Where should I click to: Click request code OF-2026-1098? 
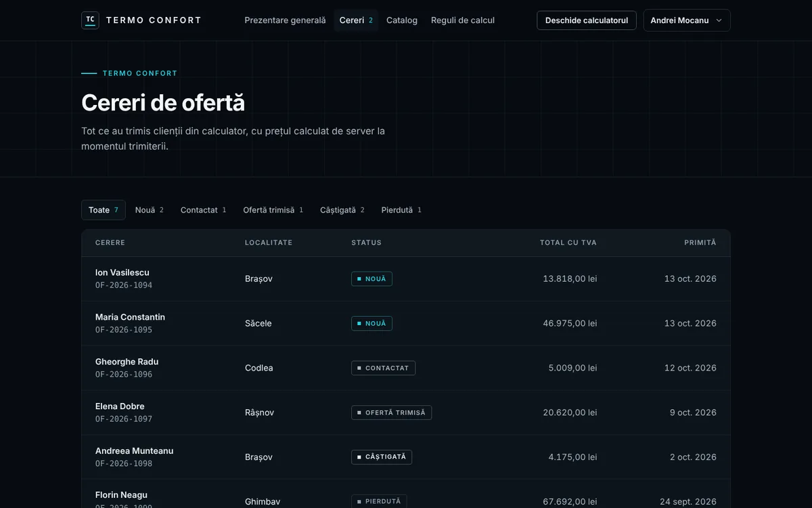[x=124, y=464]
